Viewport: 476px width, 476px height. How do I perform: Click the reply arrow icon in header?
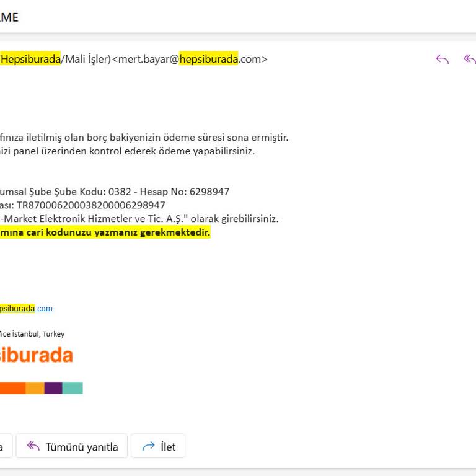(x=443, y=59)
